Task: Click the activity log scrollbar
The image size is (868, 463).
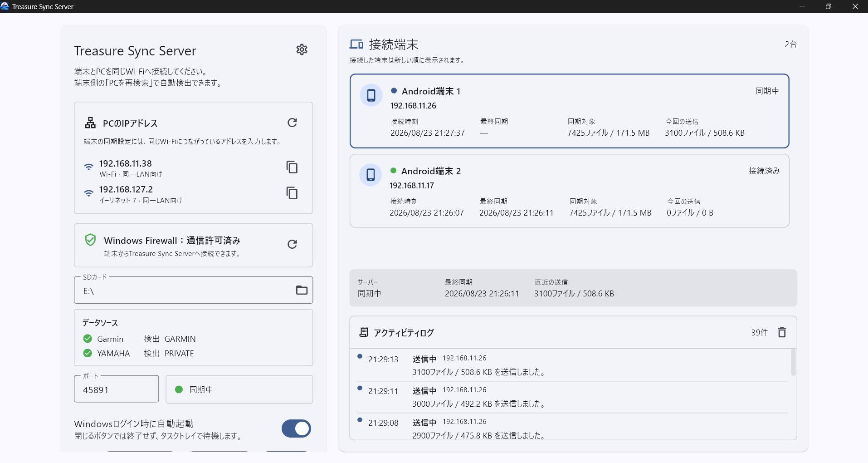Action: (793, 362)
